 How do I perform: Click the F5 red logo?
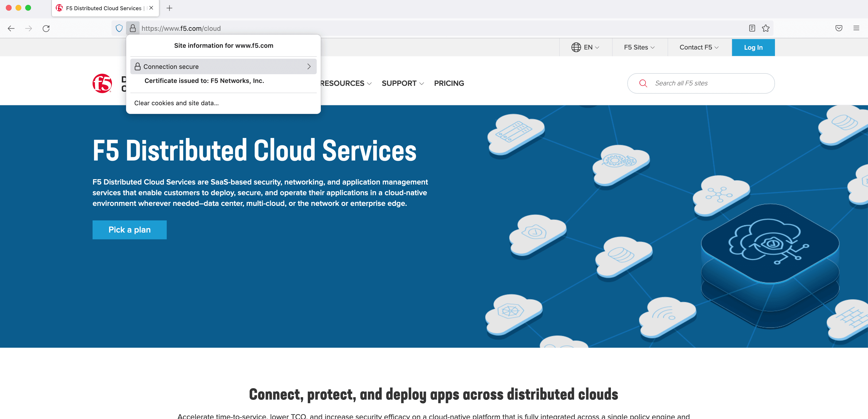[x=103, y=83]
